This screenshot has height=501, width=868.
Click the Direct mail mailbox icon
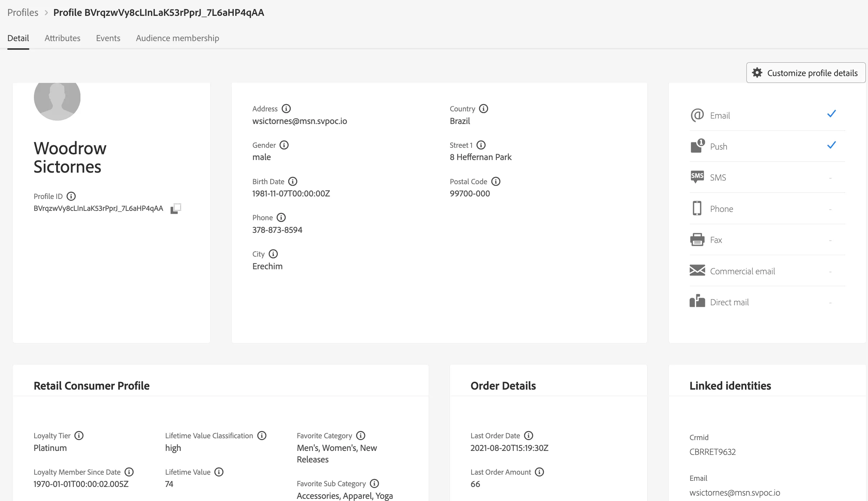[697, 301]
